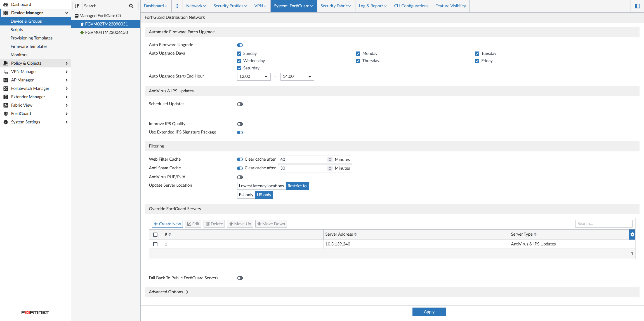Expand the Advanced Options section
The image size is (644, 321).
168,292
